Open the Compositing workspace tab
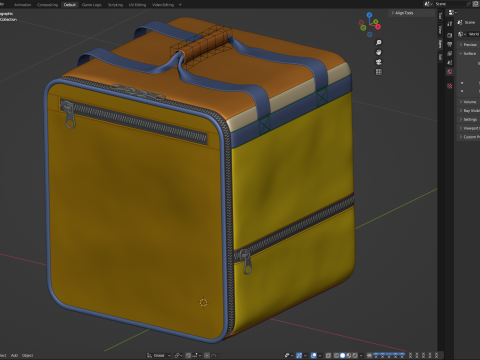 tap(47, 5)
